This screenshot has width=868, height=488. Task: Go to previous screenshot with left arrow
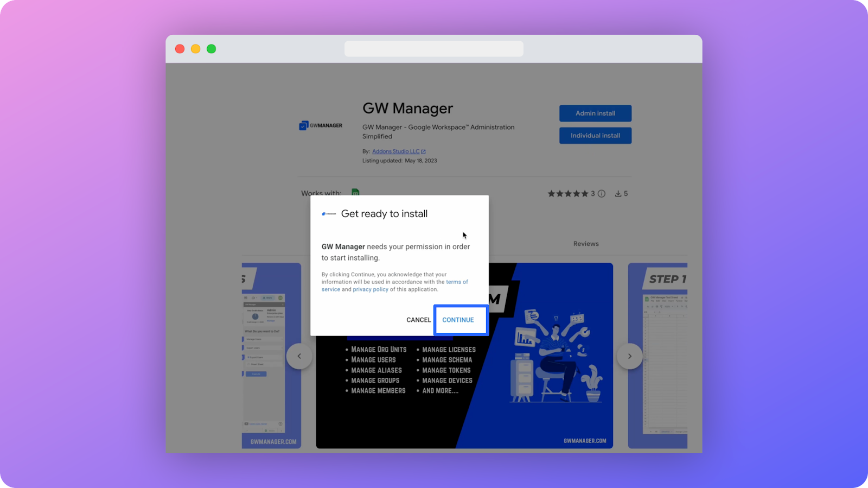click(299, 356)
